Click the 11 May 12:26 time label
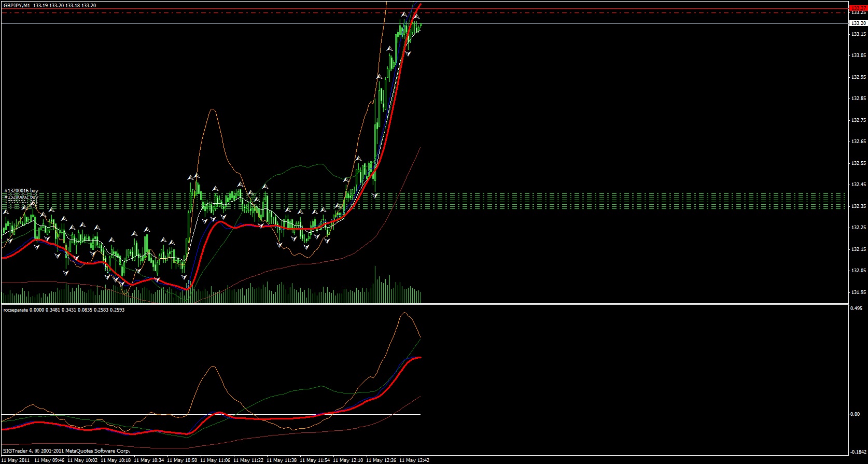Viewport: 868px width, 464px height. (x=381, y=460)
